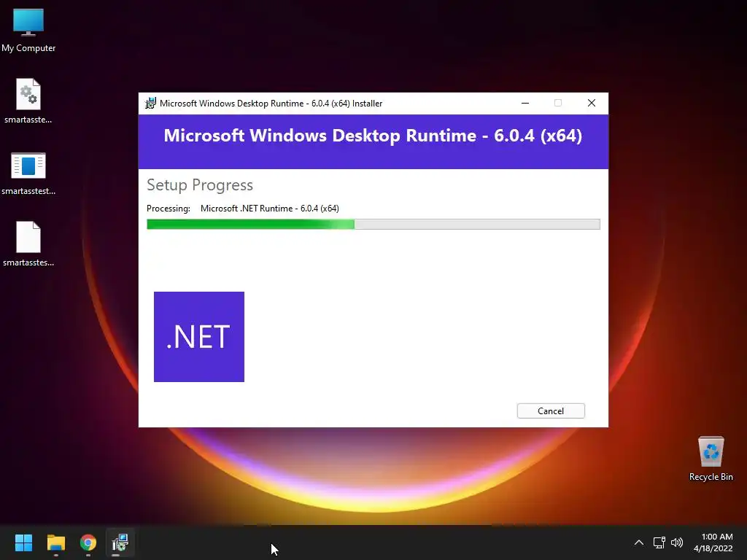This screenshot has height=560, width=747.
Task: Click the setup progress bar
Action: [373, 225]
